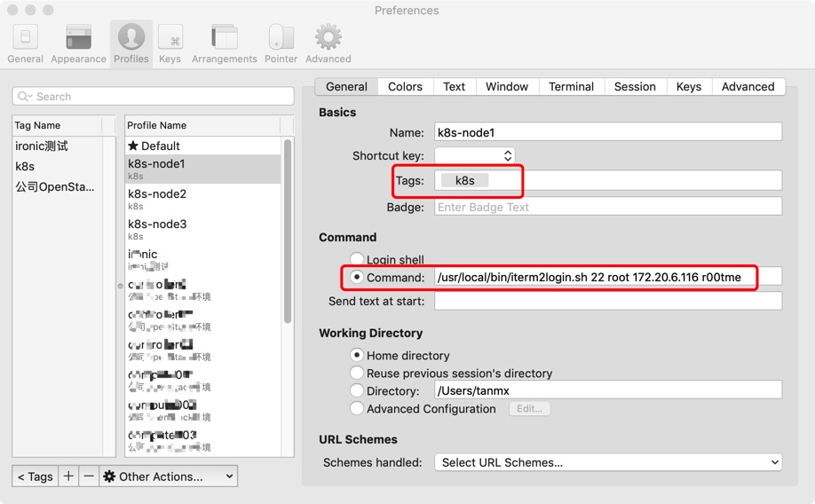
Task: Click the minus icon to remove profile
Action: click(x=89, y=476)
